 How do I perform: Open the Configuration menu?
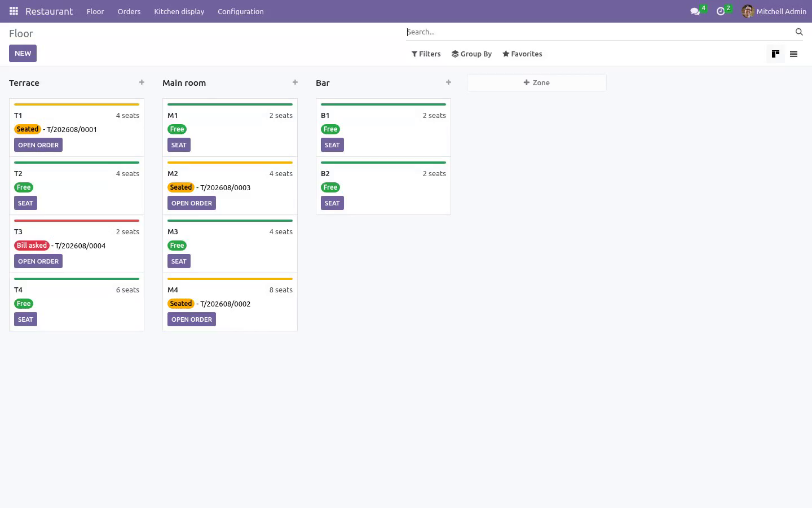(x=241, y=11)
